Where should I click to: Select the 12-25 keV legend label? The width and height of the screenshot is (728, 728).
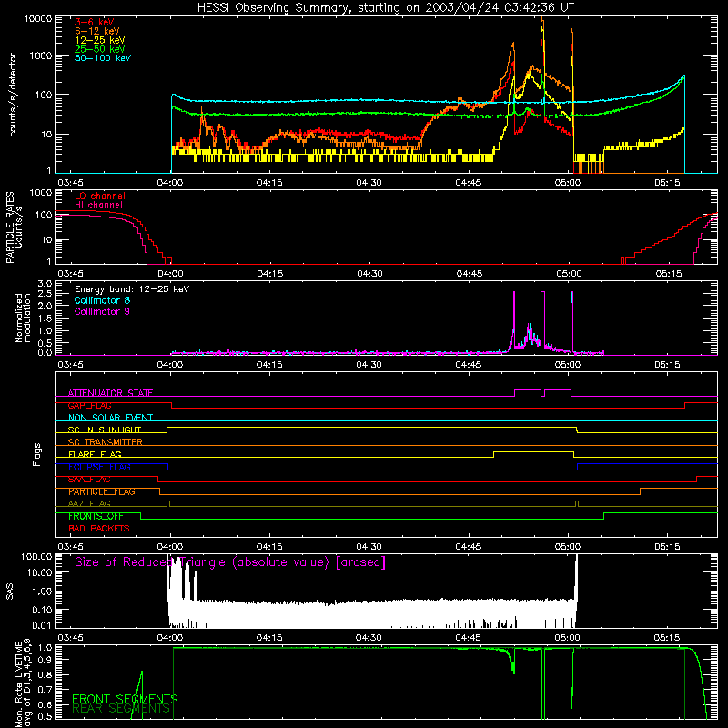(x=100, y=40)
